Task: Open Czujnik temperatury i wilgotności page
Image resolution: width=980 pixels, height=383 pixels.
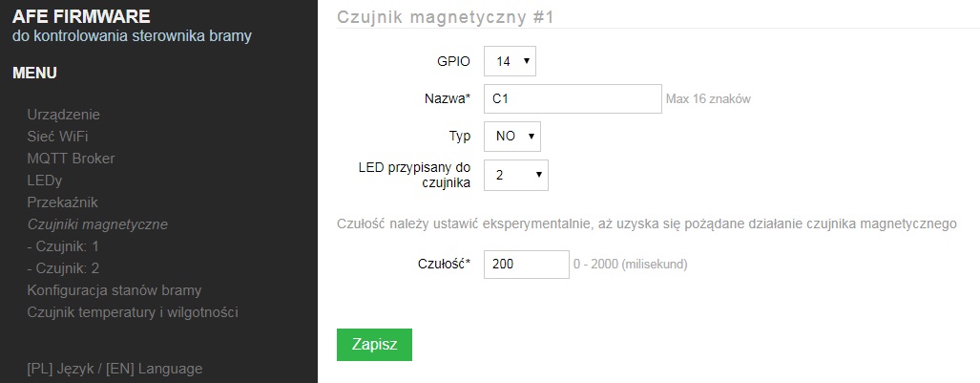Action: point(133,312)
